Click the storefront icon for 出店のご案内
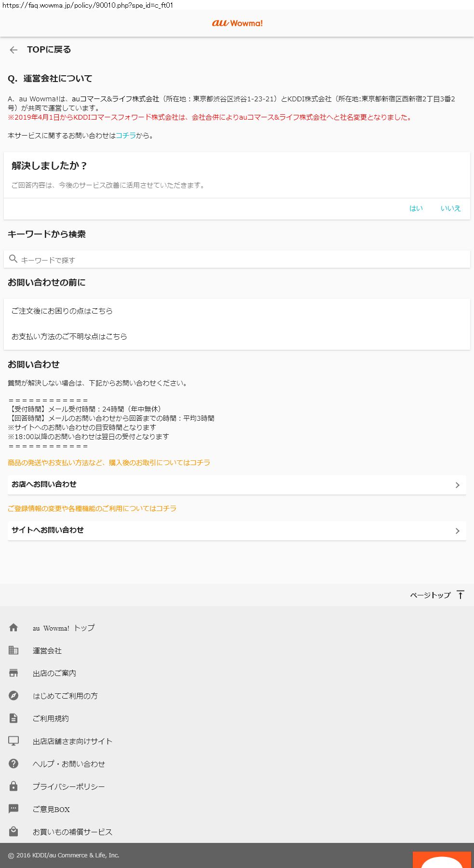The height and width of the screenshot is (868, 474). pyautogui.click(x=14, y=673)
